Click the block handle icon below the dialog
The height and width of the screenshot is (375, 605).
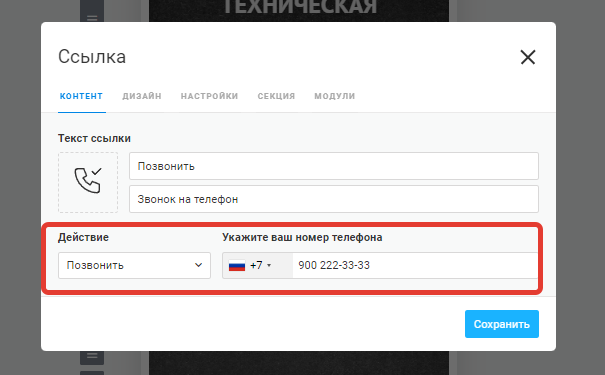(92, 356)
